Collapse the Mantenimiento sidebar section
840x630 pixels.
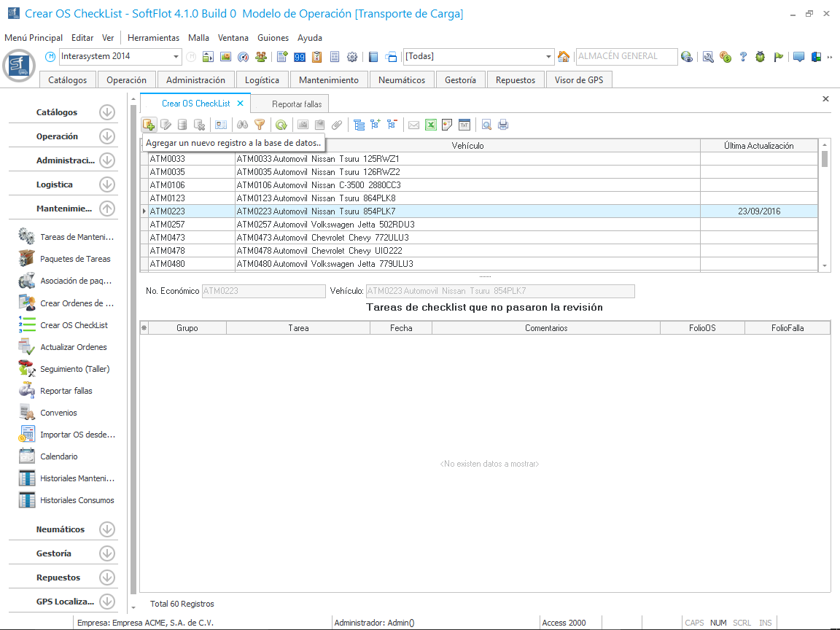[x=107, y=209]
